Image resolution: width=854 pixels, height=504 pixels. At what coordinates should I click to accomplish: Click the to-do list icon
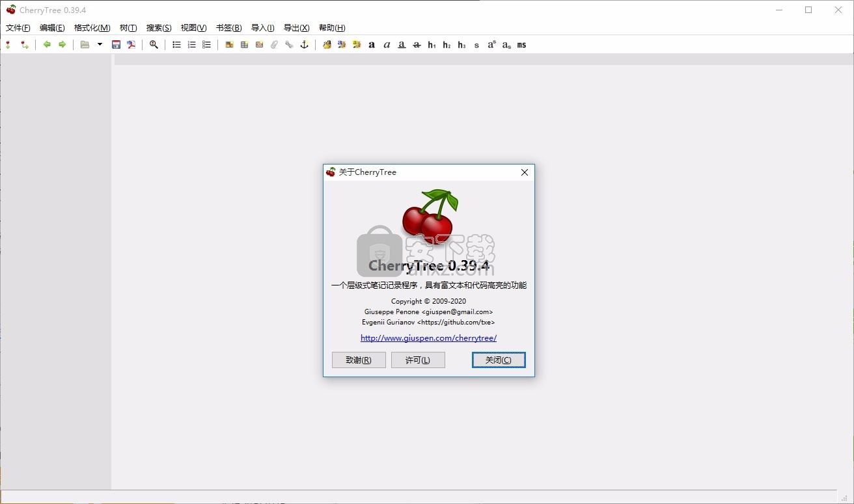pos(206,45)
